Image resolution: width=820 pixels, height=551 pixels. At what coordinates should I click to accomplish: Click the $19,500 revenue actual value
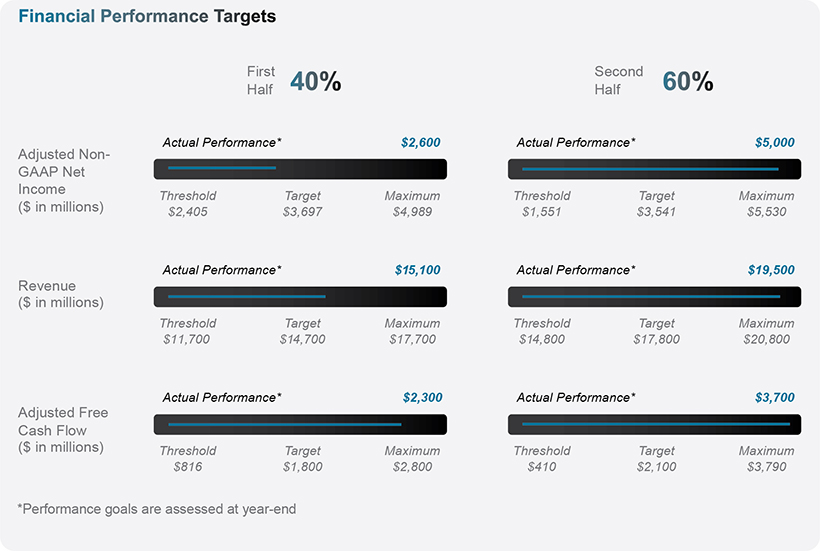[x=771, y=270]
